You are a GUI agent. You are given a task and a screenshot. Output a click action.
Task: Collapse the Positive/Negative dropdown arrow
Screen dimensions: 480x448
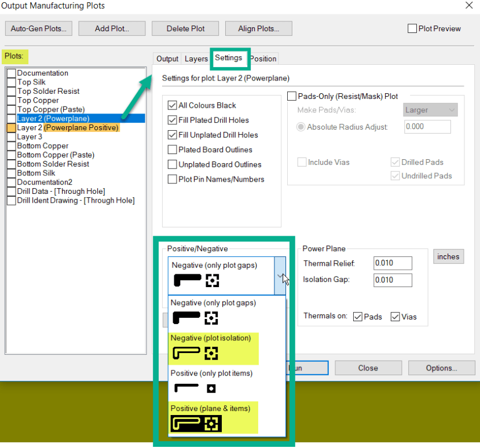(x=280, y=276)
